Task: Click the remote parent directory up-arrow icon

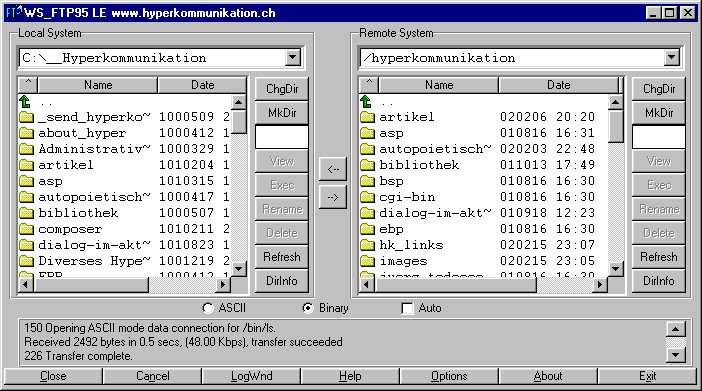Action: 366,102
